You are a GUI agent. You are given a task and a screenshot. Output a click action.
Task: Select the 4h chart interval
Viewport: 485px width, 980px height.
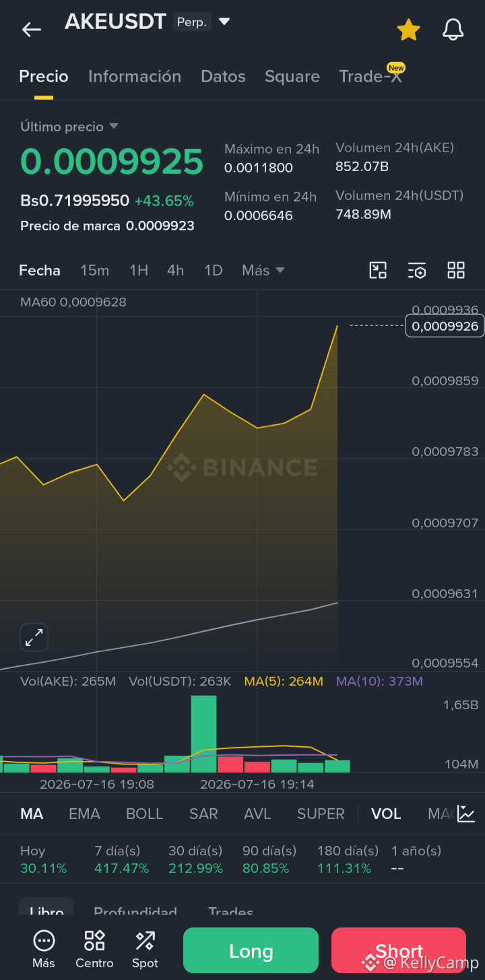pyautogui.click(x=175, y=270)
